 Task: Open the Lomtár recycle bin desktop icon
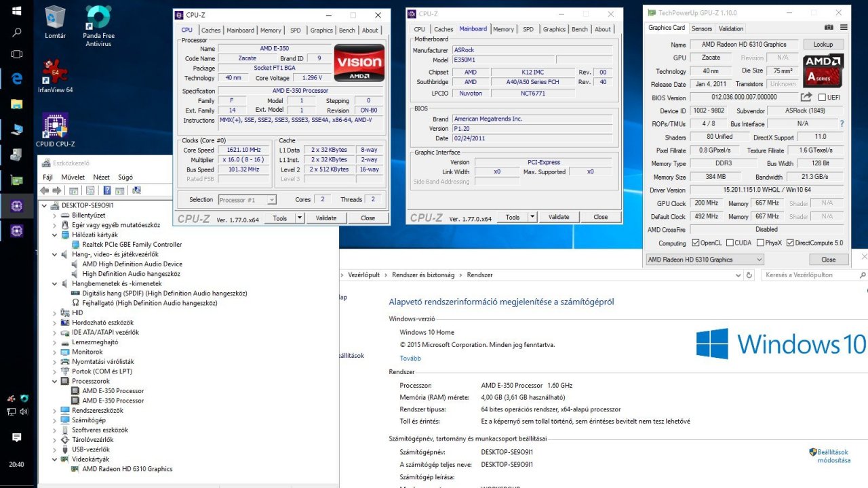click(55, 22)
